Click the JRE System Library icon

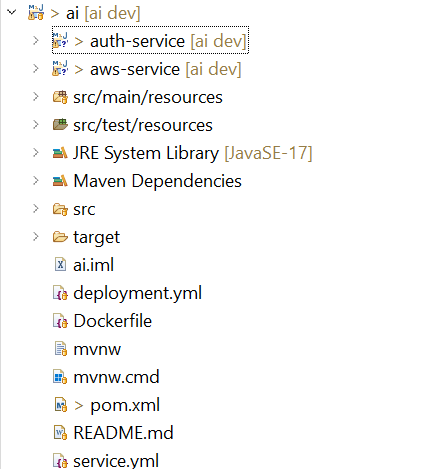pos(60,153)
